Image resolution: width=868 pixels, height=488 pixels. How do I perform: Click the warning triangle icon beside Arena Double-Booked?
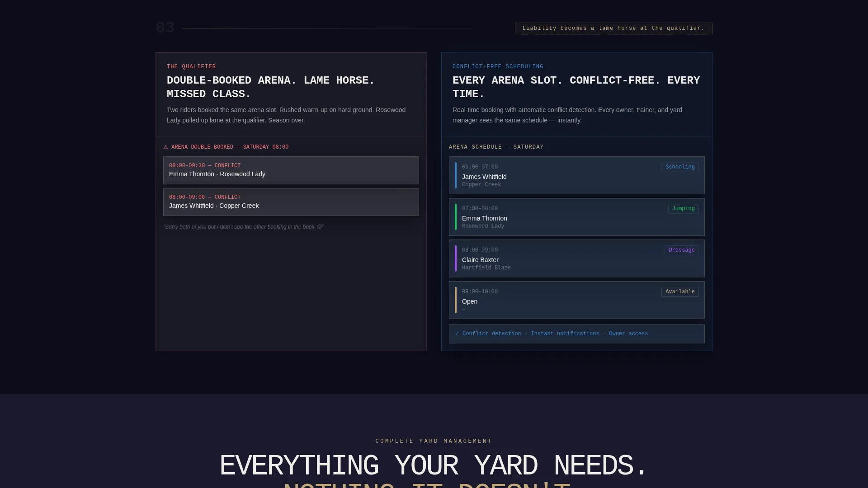point(165,147)
